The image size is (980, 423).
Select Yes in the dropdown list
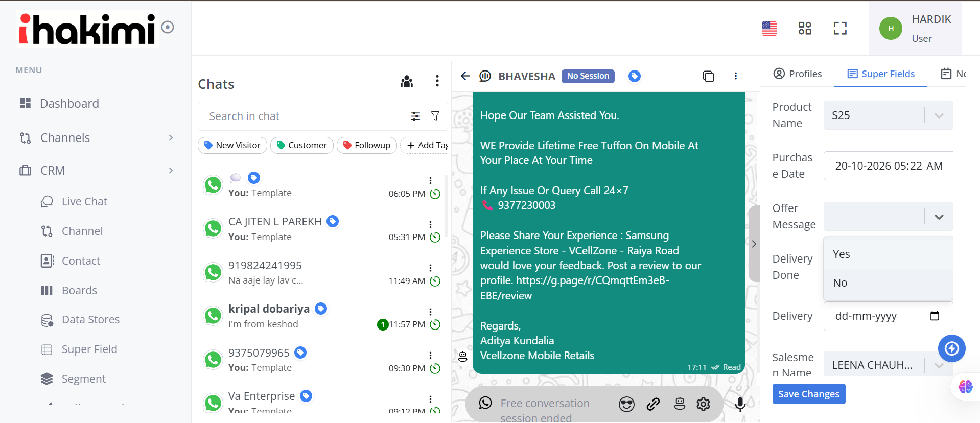(888, 254)
